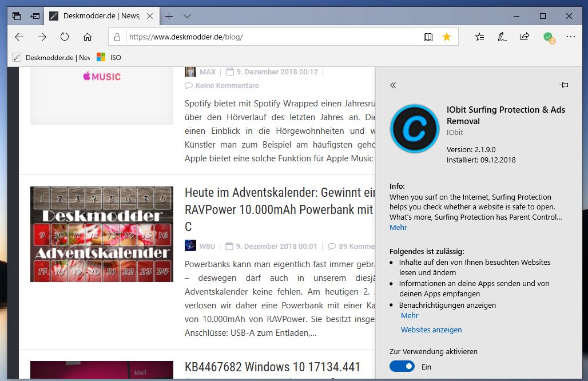This screenshot has width=588, height=381.
Task: Open the Keine Kommentare link
Action: (x=227, y=85)
